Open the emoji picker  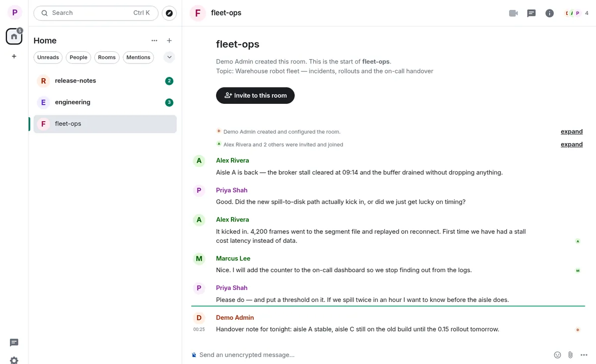tap(557, 355)
